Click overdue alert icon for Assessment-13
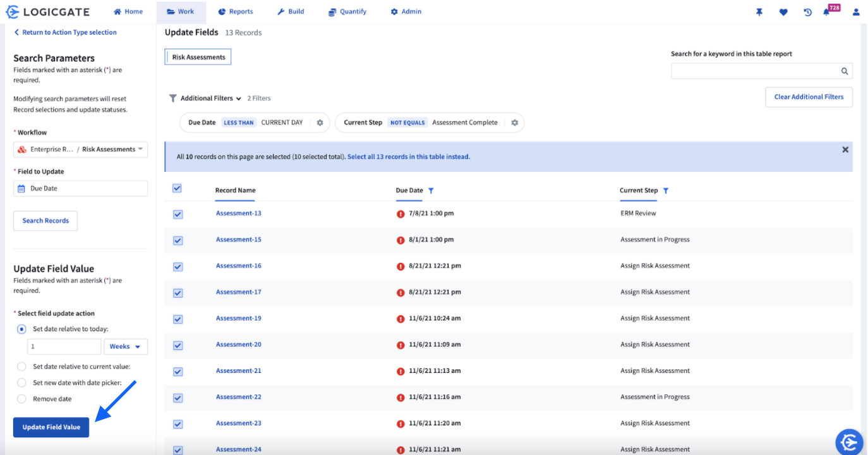The width and height of the screenshot is (868, 455). click(401, 214)
